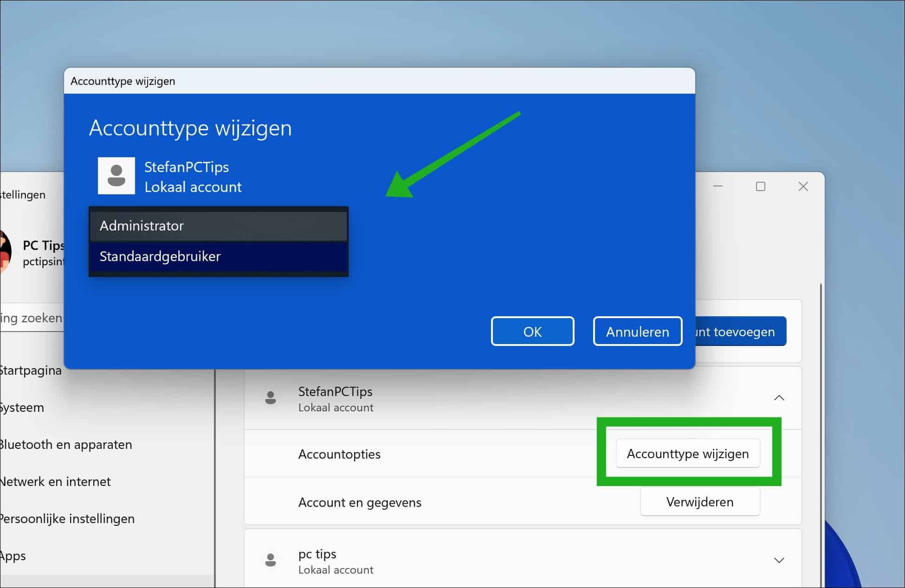Click Annuleren to cancel the dialog
Screen dimensions: 905x588
pyautogui.click(x=637, y=331)
